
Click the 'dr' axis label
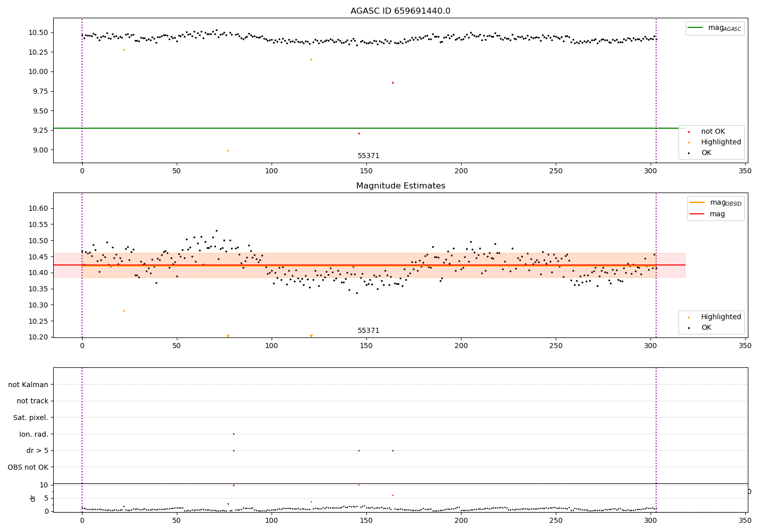33,498
